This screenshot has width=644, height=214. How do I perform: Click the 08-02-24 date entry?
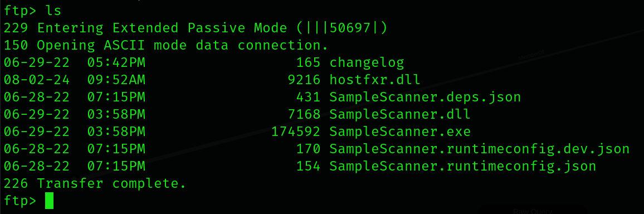pyautogui.click(x=37, y=80)
